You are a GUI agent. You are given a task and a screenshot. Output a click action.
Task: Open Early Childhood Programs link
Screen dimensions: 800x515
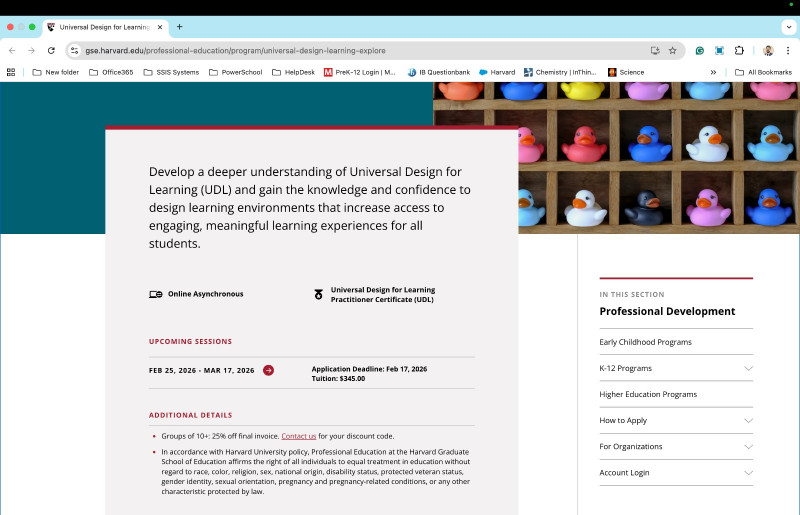(x=645, y=342)
